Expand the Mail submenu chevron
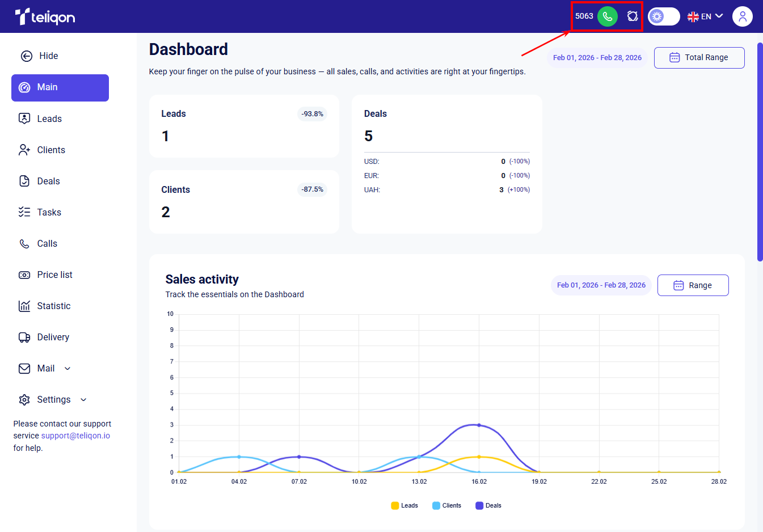This screenshot has width=763, height=532. (68, 369)
